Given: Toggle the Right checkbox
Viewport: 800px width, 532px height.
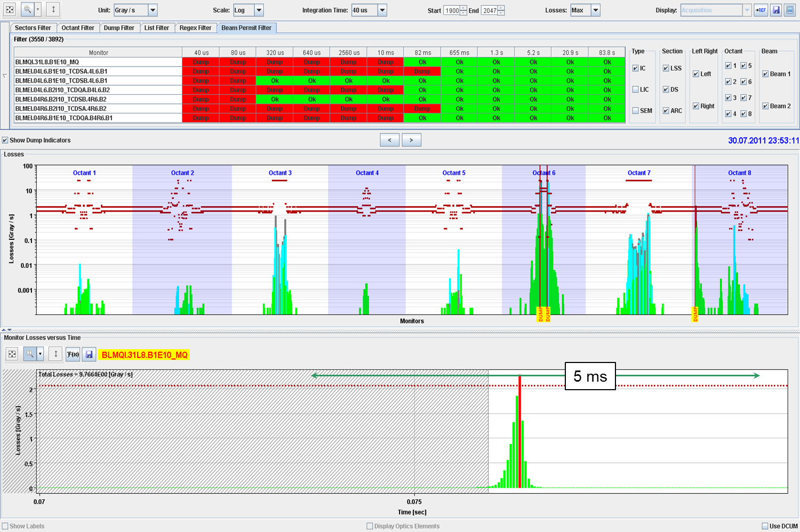Looking at the screenshot, I should [x=696, y=106].
